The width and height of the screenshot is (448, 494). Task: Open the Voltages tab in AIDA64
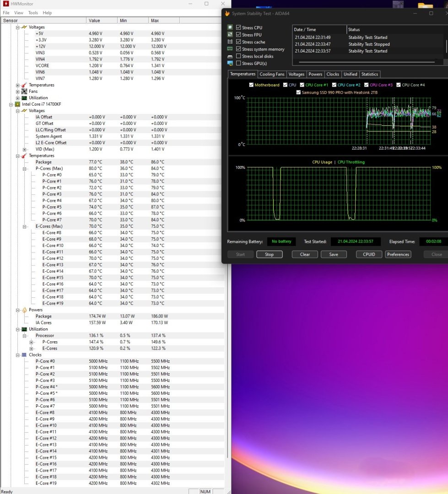(x=297, y=75)
